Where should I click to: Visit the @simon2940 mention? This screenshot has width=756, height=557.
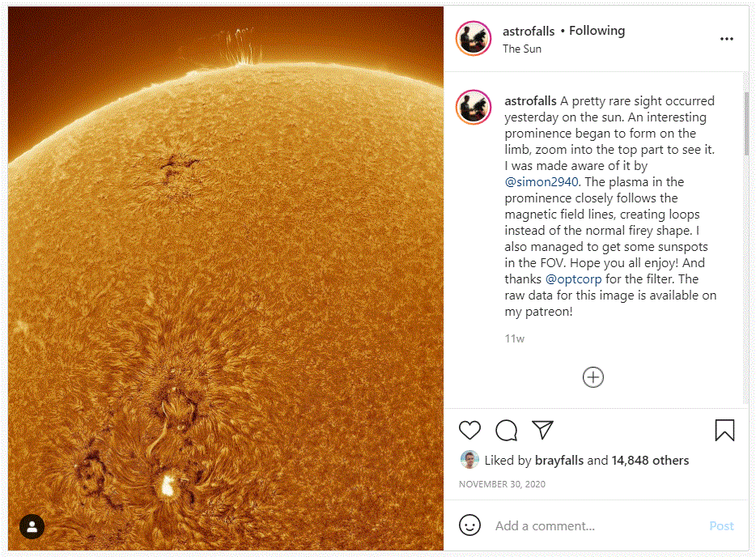click(542, 182)
